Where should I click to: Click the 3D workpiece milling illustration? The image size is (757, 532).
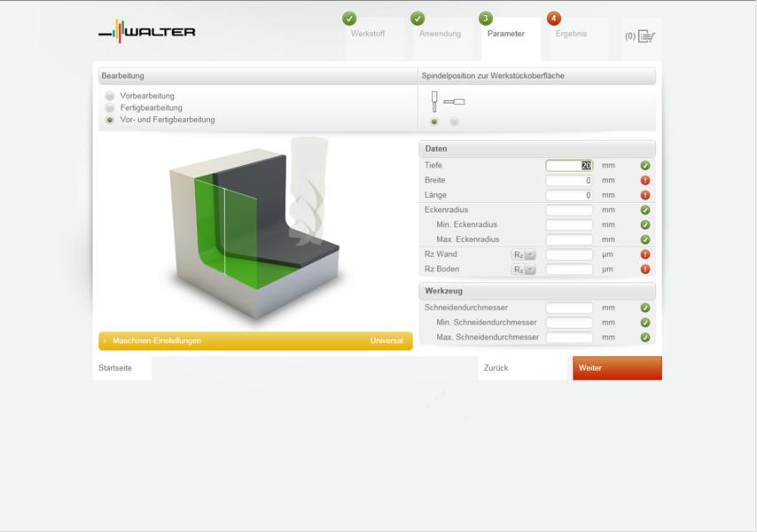[255, 230]
